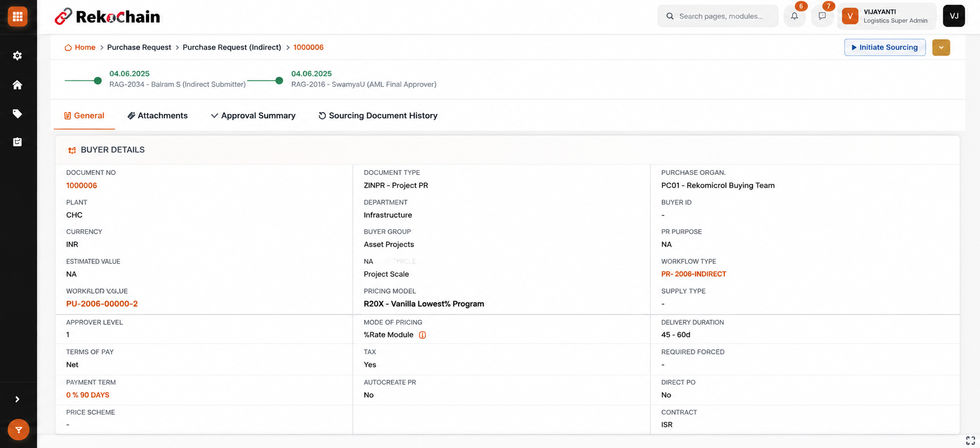This screenshot has height=448, width=980.
Task: Click the 45 - 60d delivery duration value
Action: click(676, 334)
